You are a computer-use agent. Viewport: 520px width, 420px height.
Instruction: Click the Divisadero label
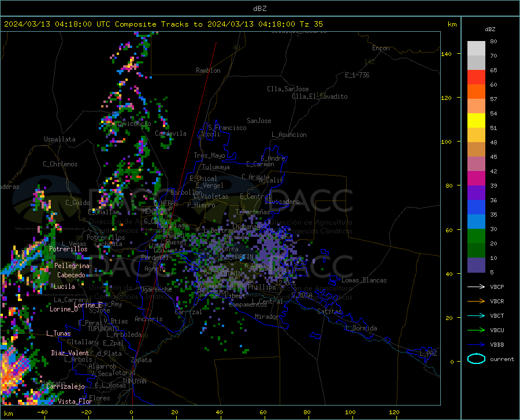point(282,202)
